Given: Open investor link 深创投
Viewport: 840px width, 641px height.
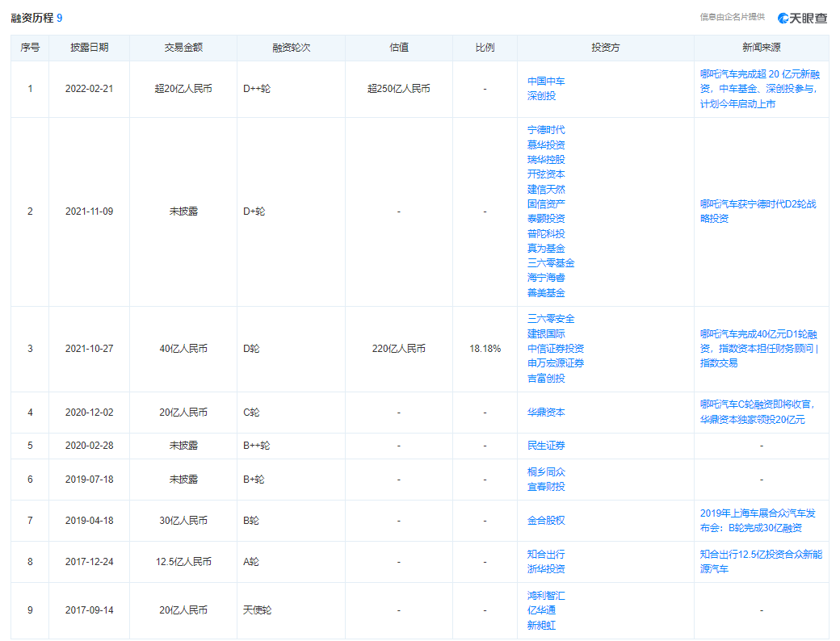Looking at the screenshot, I should tap(542, 96).
